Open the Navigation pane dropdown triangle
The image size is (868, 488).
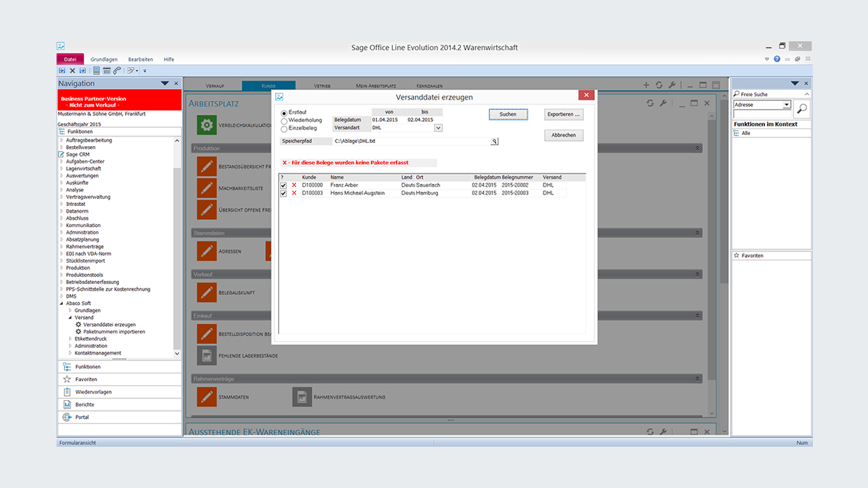(x=165, y=83)
